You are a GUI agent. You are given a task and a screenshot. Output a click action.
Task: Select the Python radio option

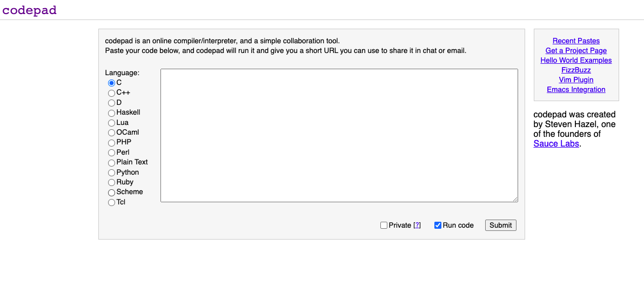click(111, 173)
